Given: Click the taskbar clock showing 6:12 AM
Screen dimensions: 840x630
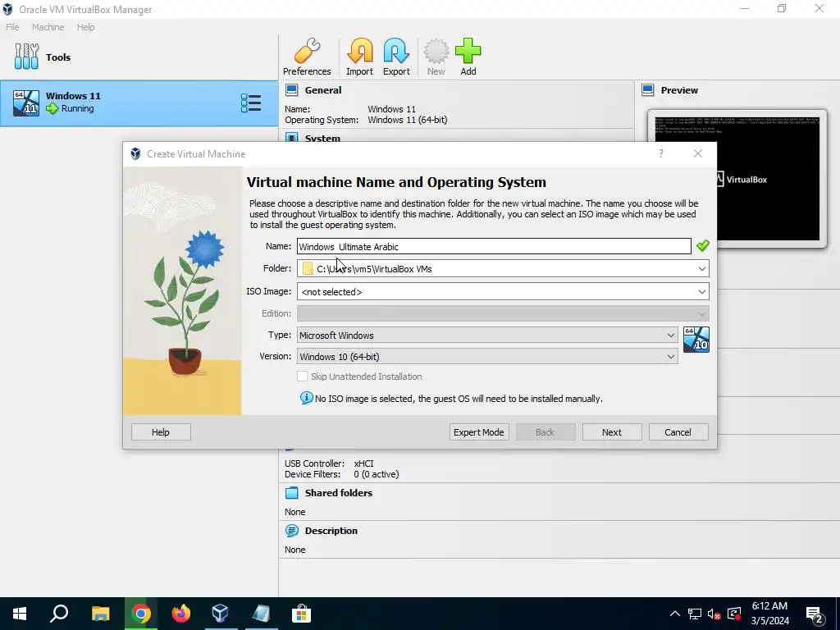Looking at the screenshot, I should [769, 614].
